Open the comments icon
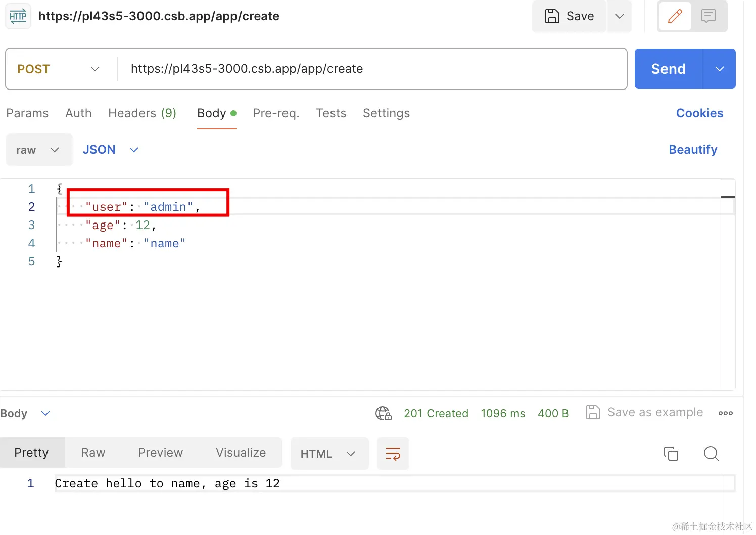The image size is (756, 535). point(708,16)
